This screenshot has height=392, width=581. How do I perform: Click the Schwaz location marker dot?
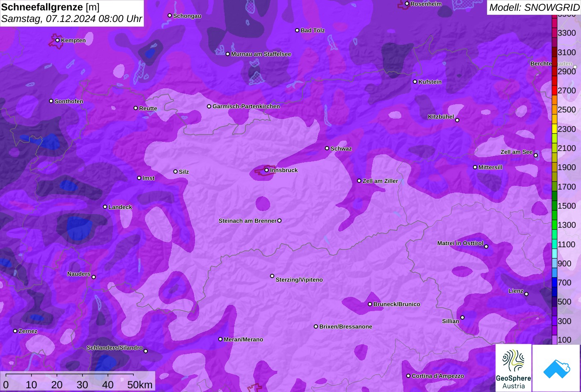coord(327,148)
